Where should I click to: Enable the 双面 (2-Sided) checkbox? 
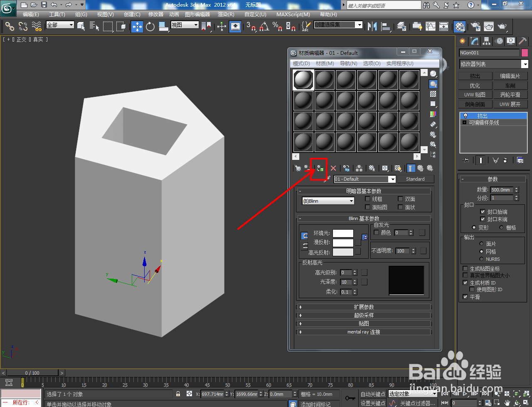pos(400,199)
